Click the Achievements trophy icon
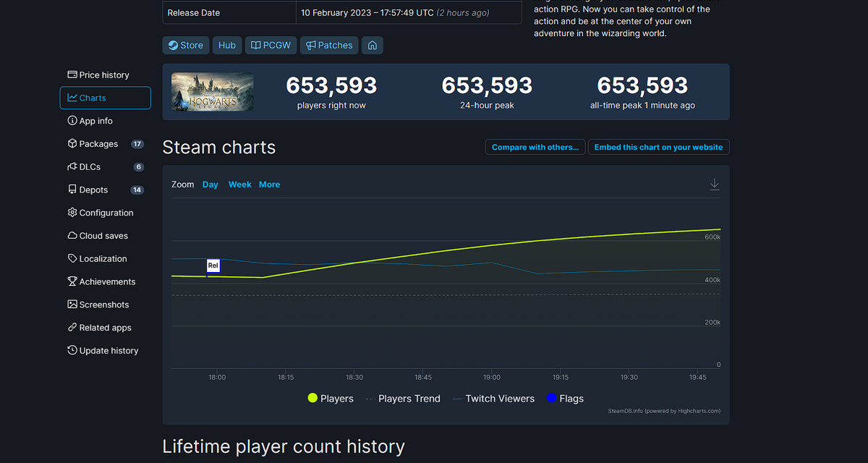 (72, 281)
